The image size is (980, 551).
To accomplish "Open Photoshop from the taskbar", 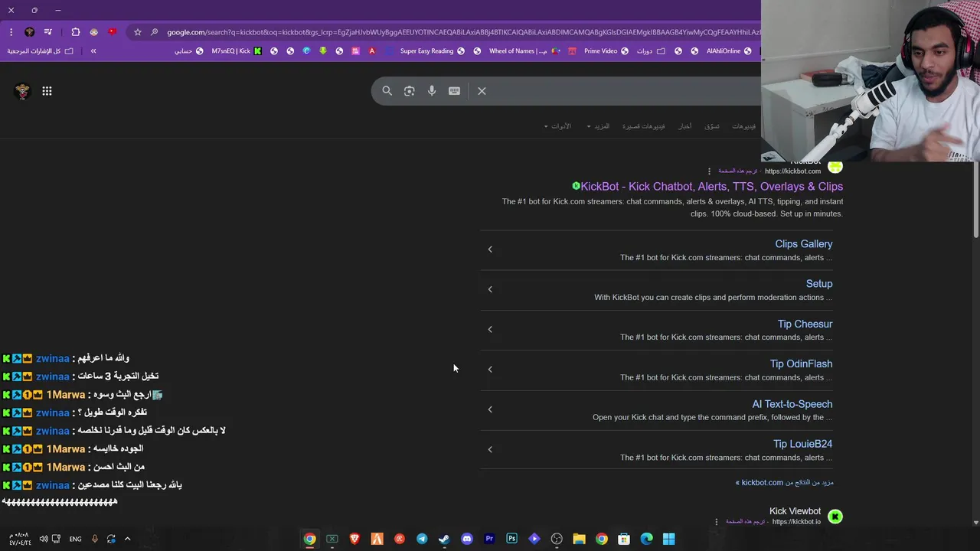I will coord(511,540).
